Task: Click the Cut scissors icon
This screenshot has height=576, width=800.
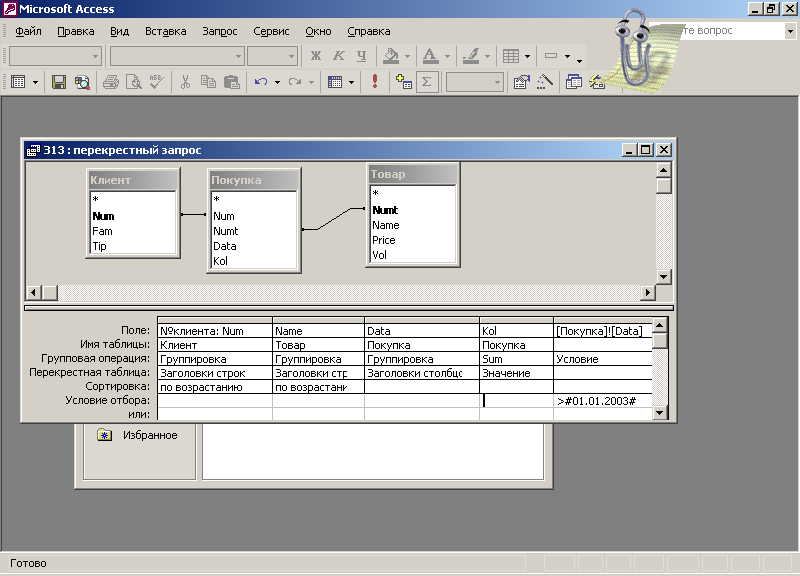Action: (x=185, y=82)
